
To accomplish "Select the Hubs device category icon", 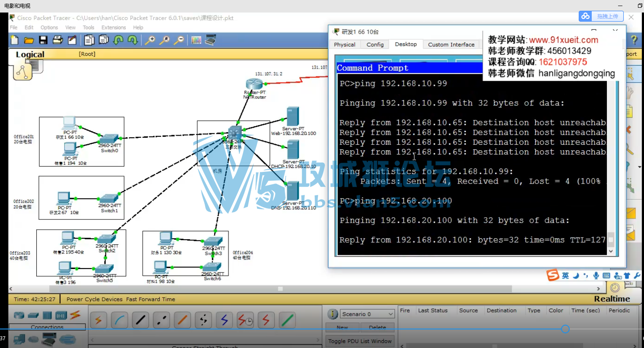I will (x=47, y=315).
